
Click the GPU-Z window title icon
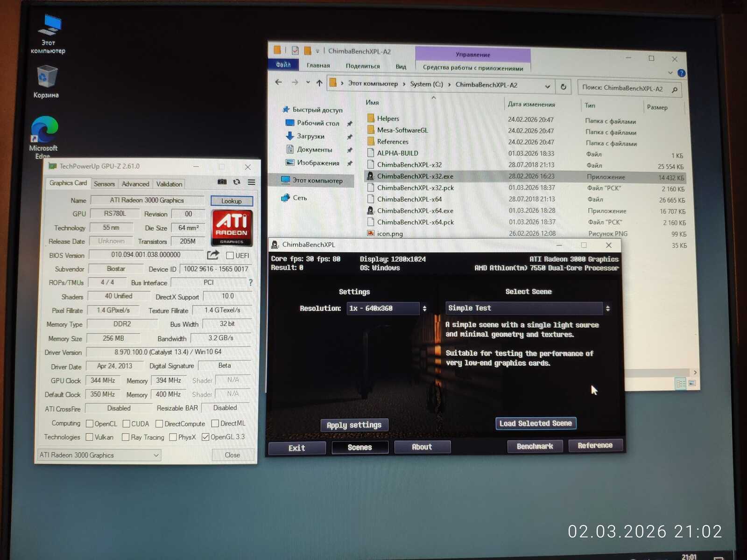pyautogui.click(x=52, y=166)
